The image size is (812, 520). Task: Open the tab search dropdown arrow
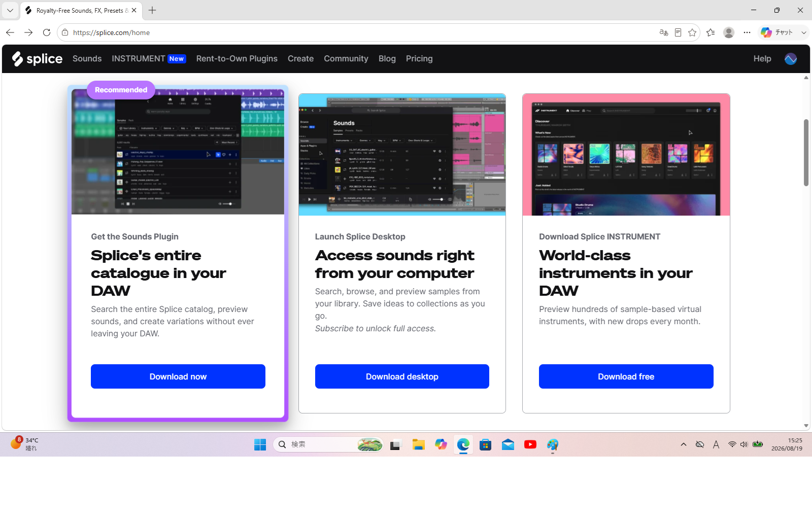[x=10, y=10]
